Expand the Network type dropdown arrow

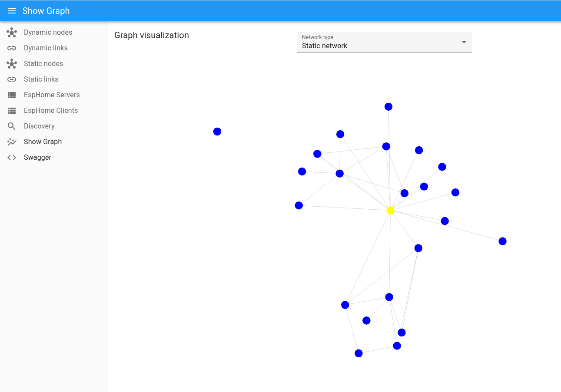464,42
